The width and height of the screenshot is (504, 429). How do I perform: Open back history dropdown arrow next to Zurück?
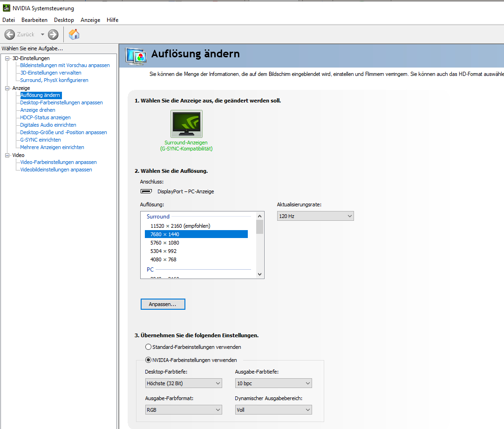(x=42, y=34)
